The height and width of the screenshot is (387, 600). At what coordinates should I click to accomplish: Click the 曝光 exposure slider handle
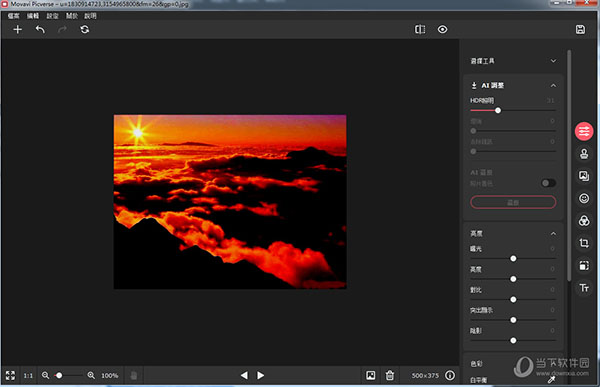pos(514,259)
